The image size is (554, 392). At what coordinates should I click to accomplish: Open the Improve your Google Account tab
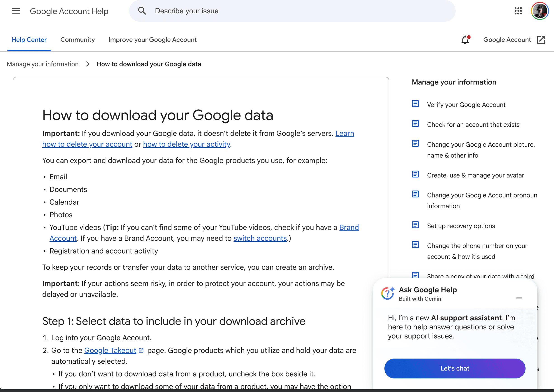coord(152,40)
